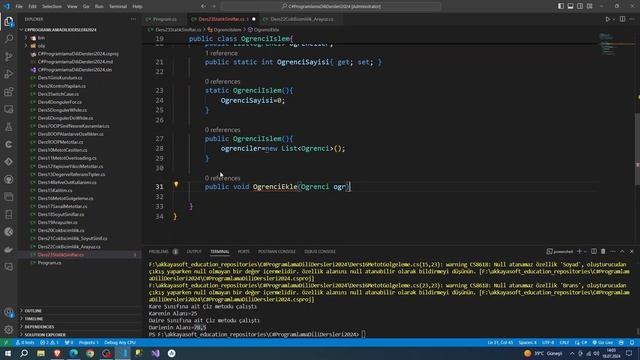Screen dimensions: 640x360
Task: Open the Edit menu
Action: click(33, 6)
